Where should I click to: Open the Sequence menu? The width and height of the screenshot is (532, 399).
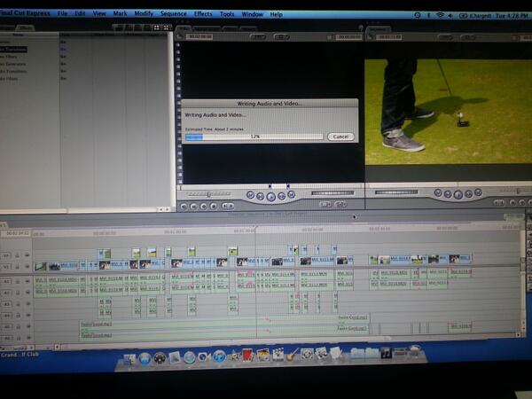click(174, 13)
